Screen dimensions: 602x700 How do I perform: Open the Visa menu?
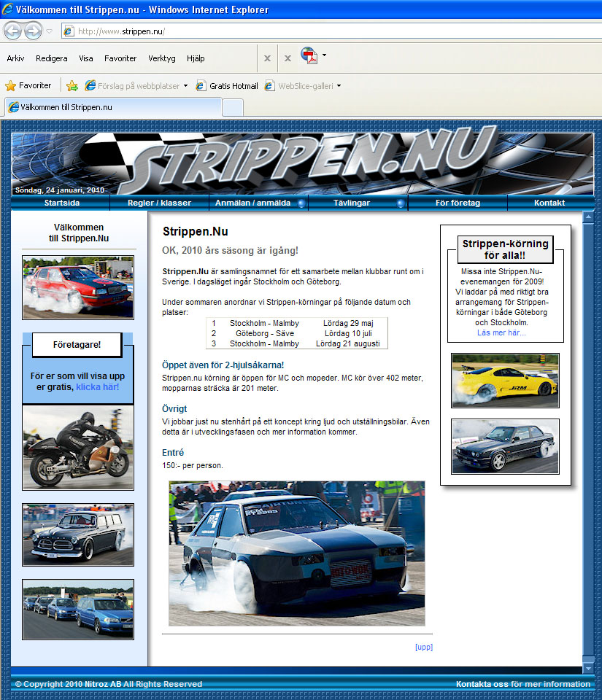[x=86, y=58]
